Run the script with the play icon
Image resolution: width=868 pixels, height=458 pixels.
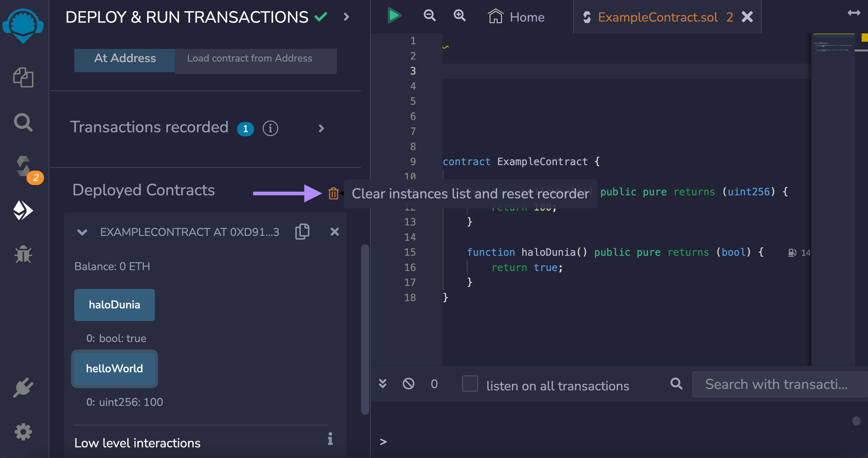[394, 15]
